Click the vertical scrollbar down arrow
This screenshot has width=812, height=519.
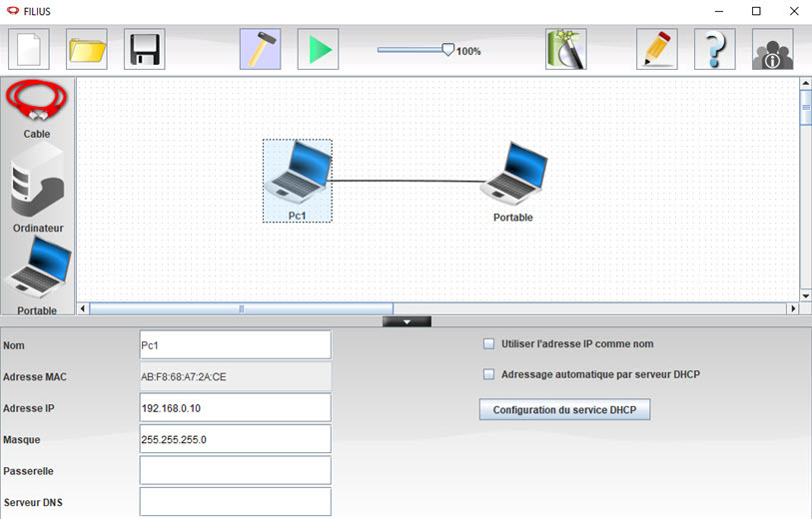point(806,296)
